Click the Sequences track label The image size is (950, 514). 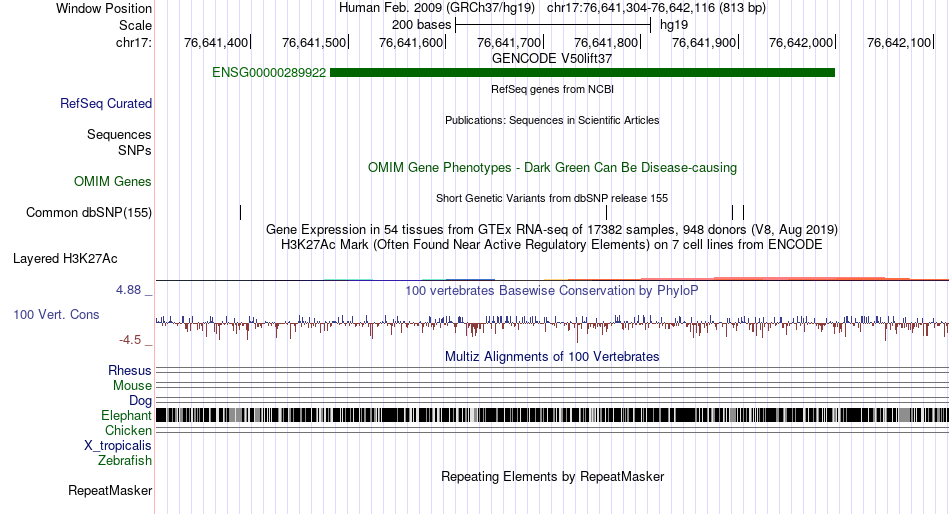pyautogui.click(x=119, y=135)
